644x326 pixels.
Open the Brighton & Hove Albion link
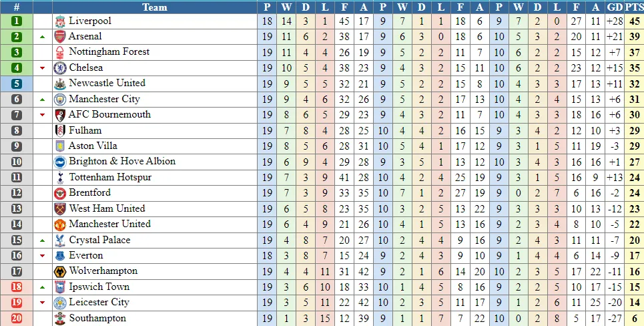122,162
